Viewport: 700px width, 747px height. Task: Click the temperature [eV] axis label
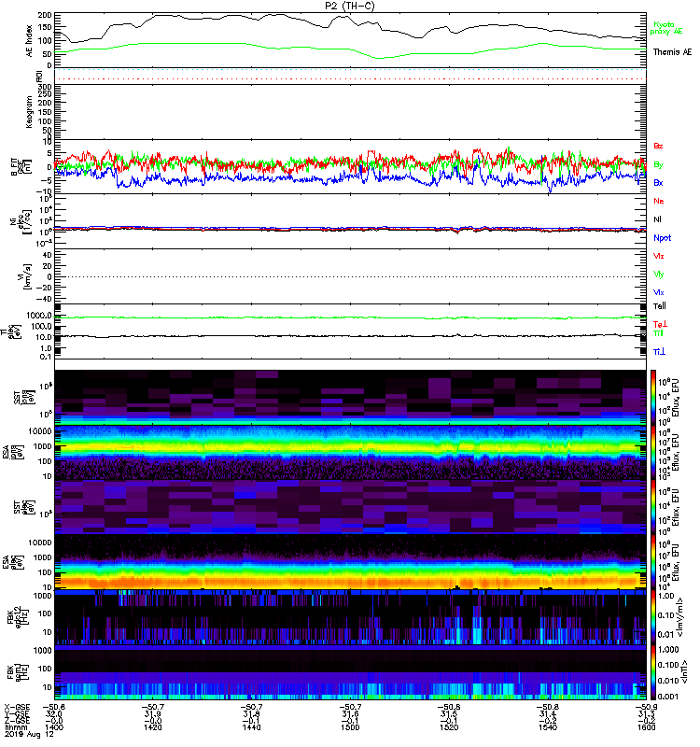point(13,331)
